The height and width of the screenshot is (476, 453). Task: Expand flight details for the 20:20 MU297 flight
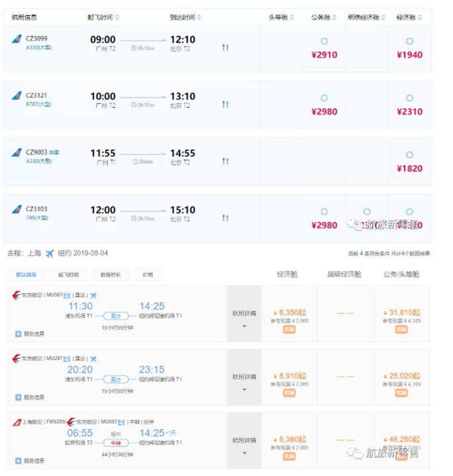point(244,381)
